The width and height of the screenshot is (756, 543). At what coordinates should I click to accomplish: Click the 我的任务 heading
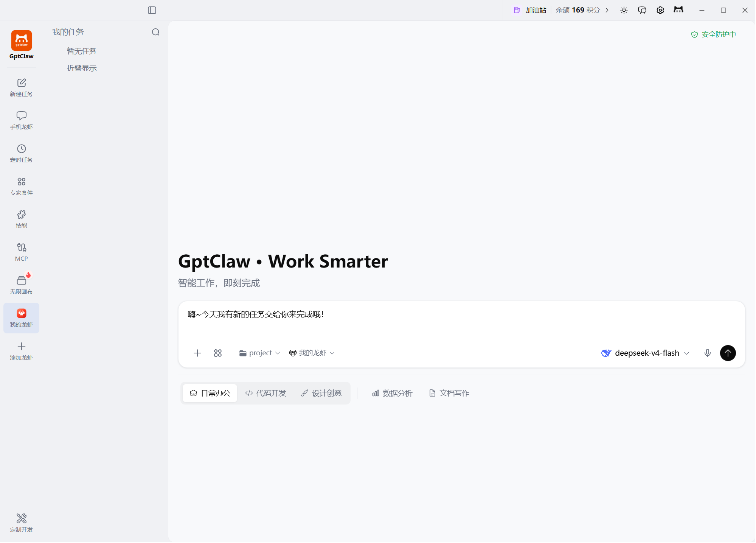(x=68, y=32)
